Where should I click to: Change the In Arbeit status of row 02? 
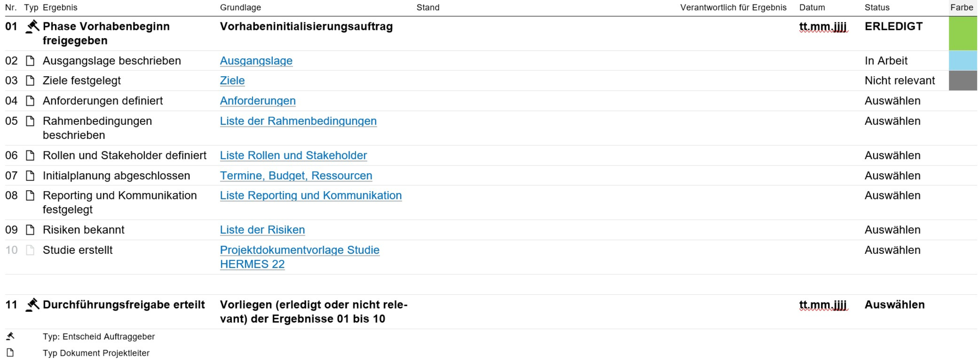tap(886, 61)
